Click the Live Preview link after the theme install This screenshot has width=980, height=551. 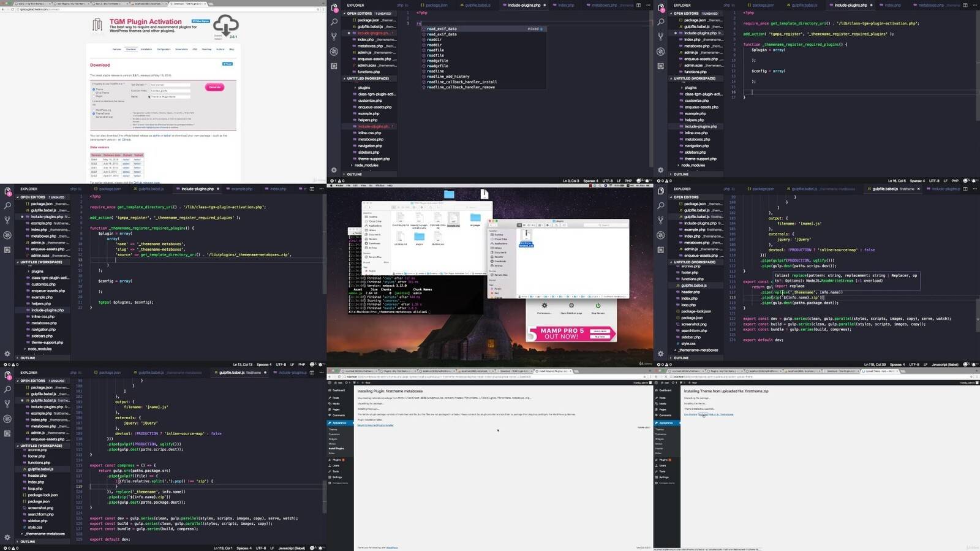coord(690,414)
